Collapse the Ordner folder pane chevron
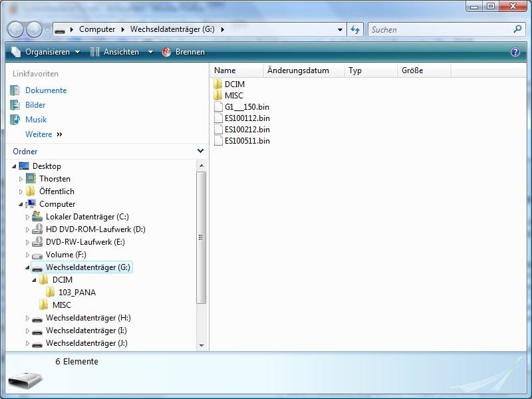The width and height of the screenshot is (532, 399). tap(200, 152)
